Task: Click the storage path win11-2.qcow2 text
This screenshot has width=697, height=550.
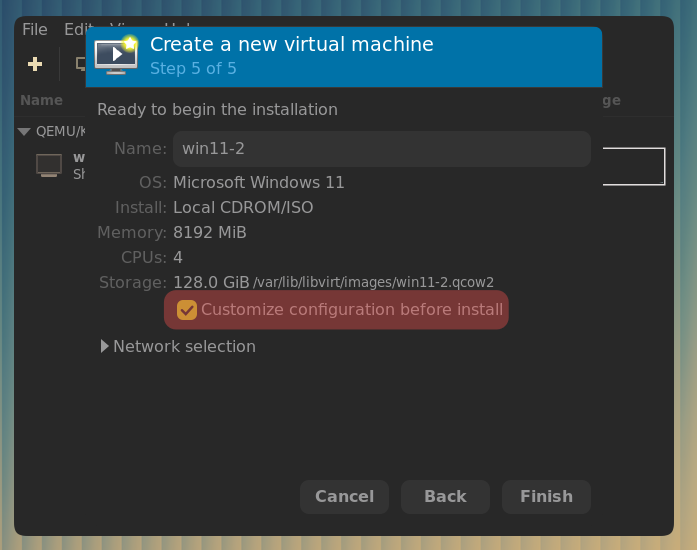Action: pyautogui.click(x=373, y=283)
